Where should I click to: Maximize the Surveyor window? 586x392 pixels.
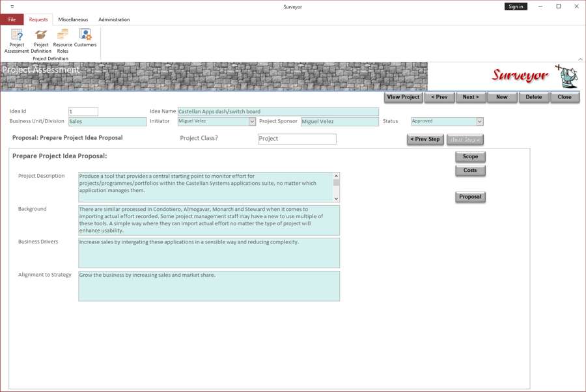click(559, 7)
